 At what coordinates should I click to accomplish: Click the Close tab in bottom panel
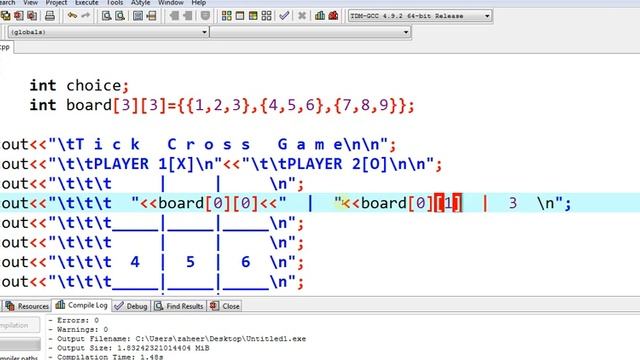225,306
